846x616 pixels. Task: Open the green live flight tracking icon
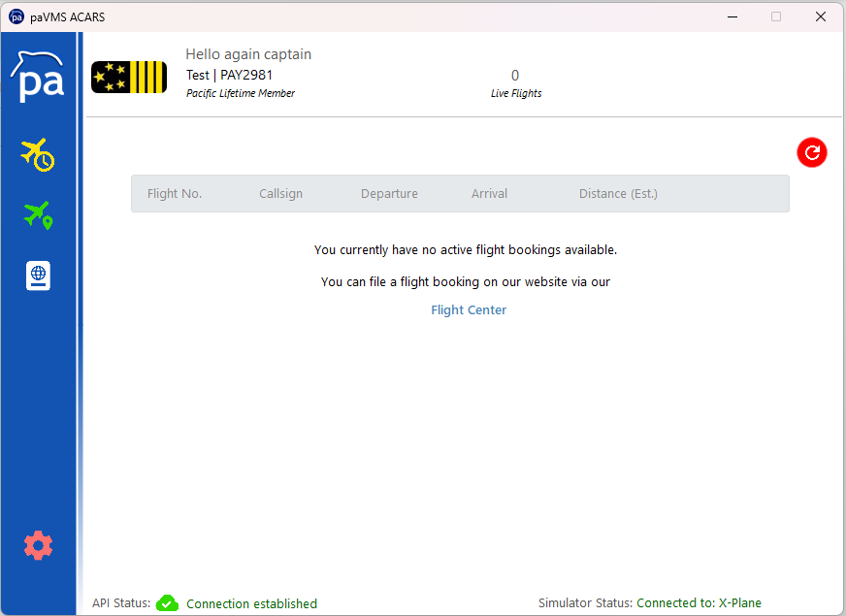point(38,215)
